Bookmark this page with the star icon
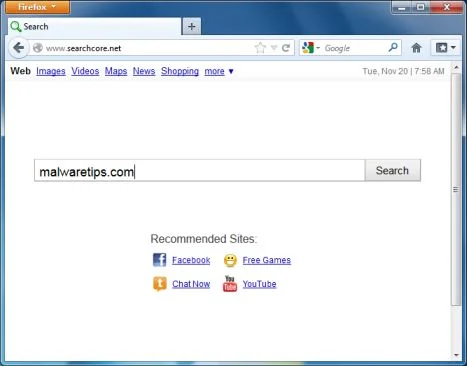 (x=260, y=48)
